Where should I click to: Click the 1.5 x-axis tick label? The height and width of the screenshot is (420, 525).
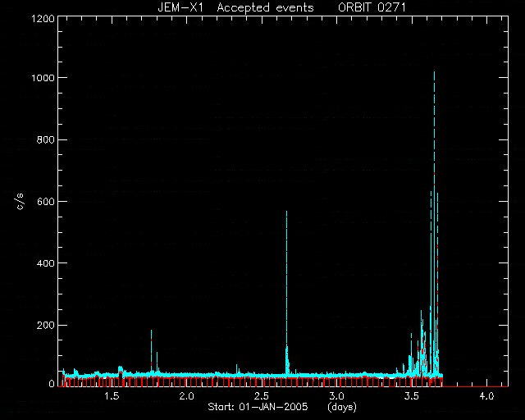click(x=112, y=396)
